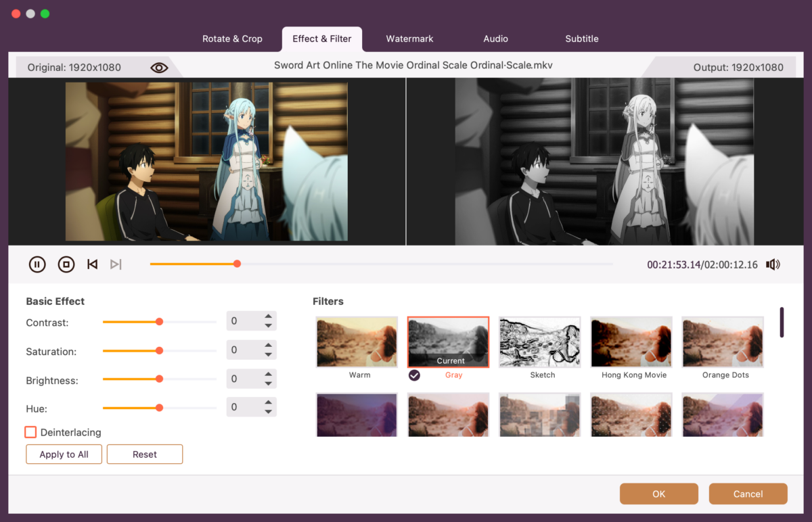Zoom the window with green button
Screen dimensions: 812x522
pyautogui.click(x=45, y=14)
